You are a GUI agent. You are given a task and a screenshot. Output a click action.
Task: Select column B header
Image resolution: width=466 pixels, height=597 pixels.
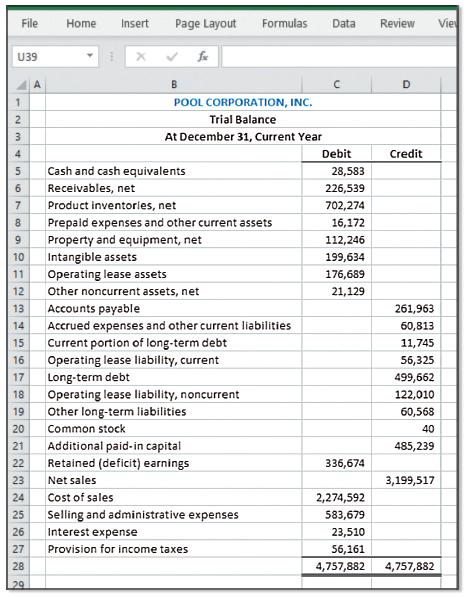174,85
